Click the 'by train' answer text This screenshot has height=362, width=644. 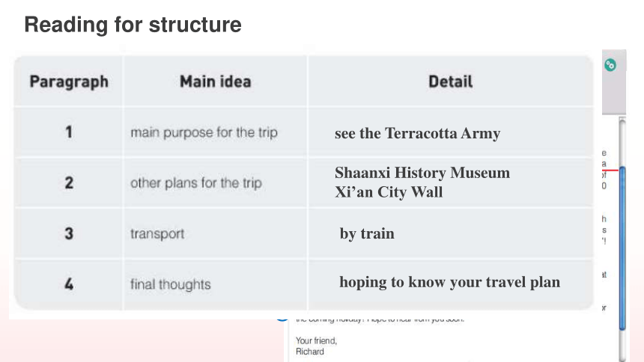pyautogui.click(x=367, y=233)
